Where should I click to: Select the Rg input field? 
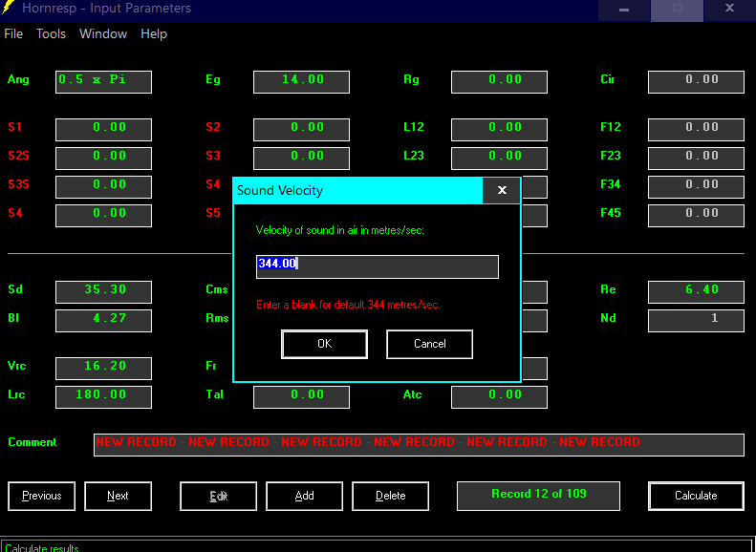click(499, 82)
